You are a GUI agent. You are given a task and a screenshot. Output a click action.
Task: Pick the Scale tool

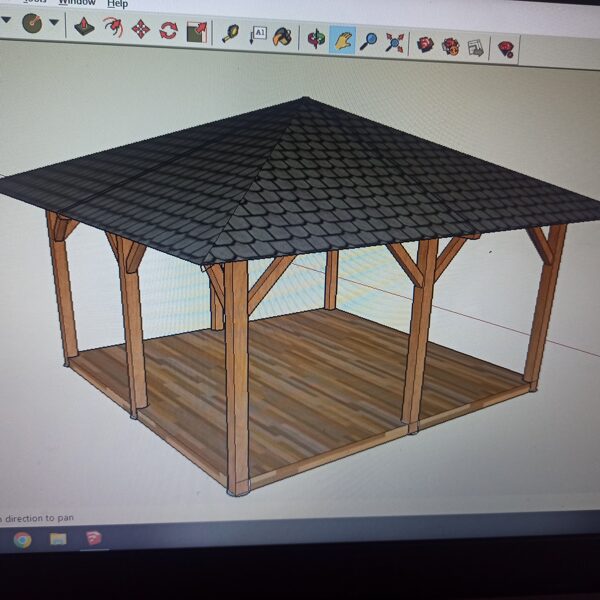click(196, 31)
